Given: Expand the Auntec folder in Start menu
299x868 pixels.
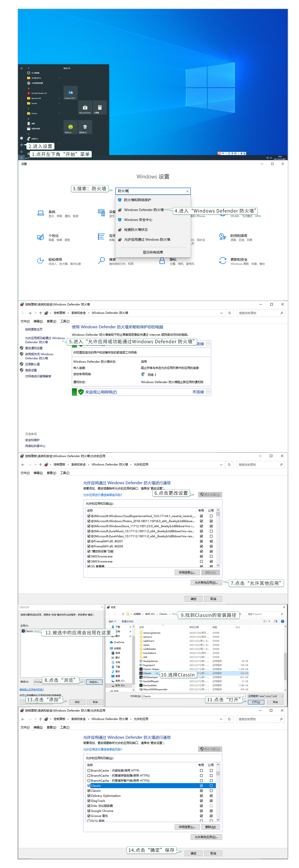Looking at the screenshot, I should pyautogui.click(x=59, y=103).
